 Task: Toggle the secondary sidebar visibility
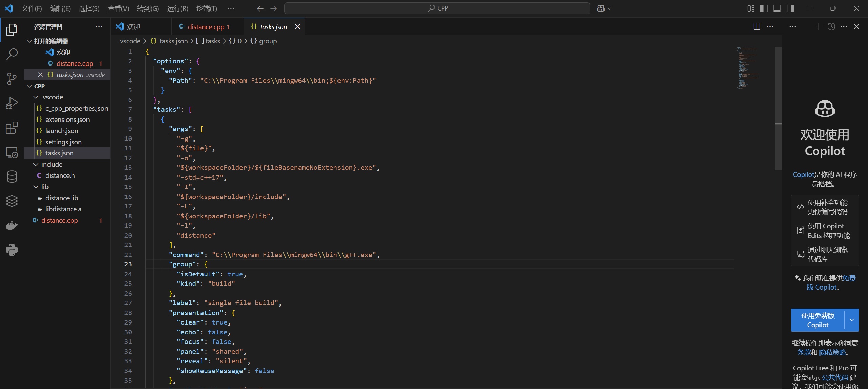790,8
